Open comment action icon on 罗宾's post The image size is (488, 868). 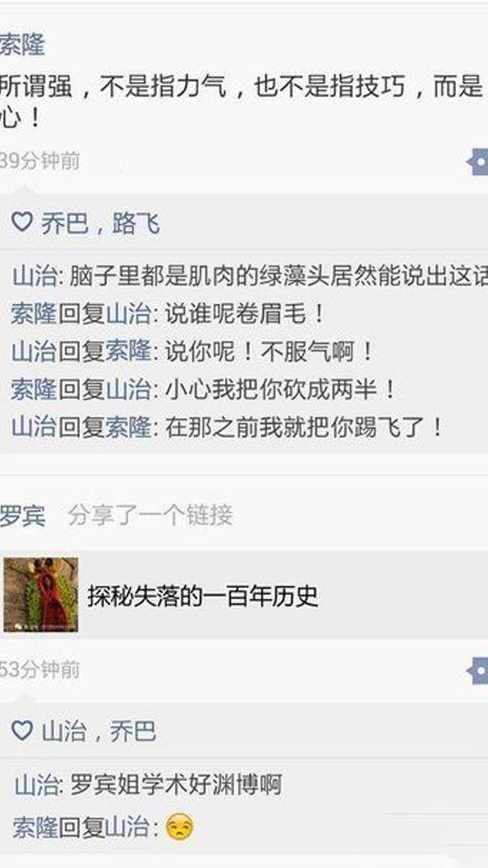point(477,670)
